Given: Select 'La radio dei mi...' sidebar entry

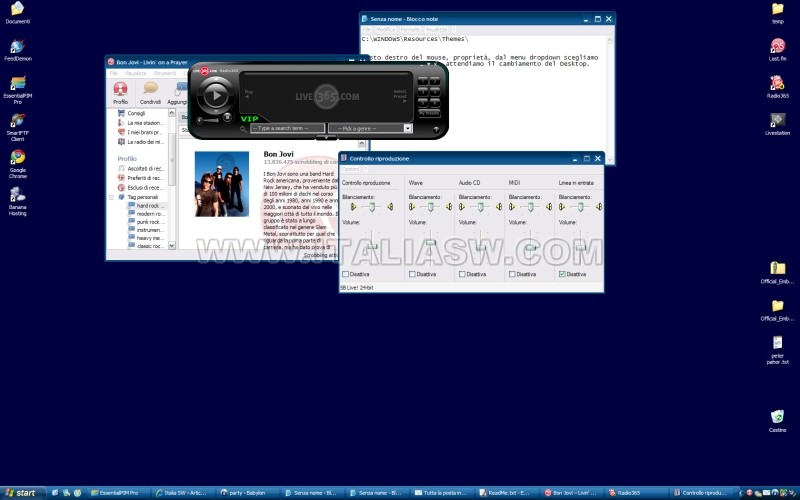Looking at the screenshot, I should (x=141, y=142).
